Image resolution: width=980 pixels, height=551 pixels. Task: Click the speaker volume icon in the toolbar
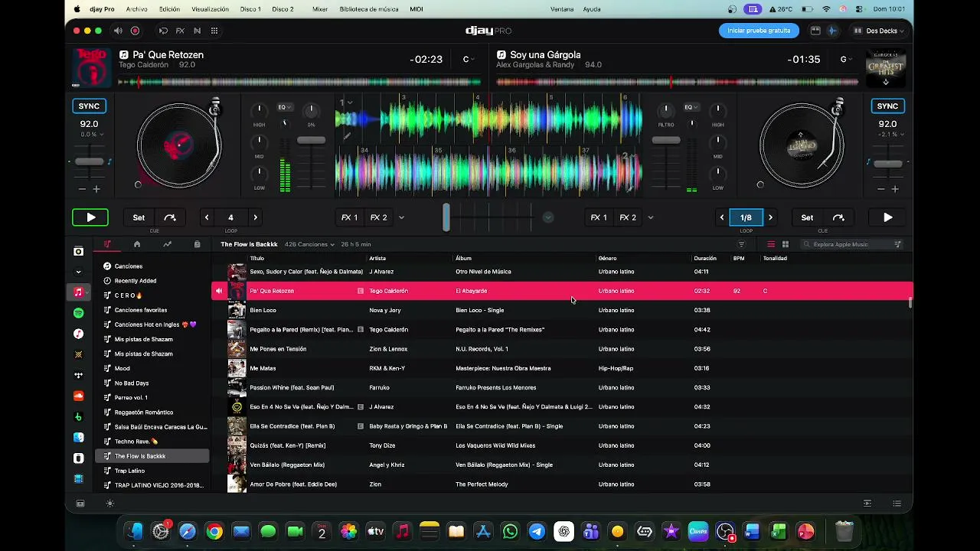click(x=118, y=31)
